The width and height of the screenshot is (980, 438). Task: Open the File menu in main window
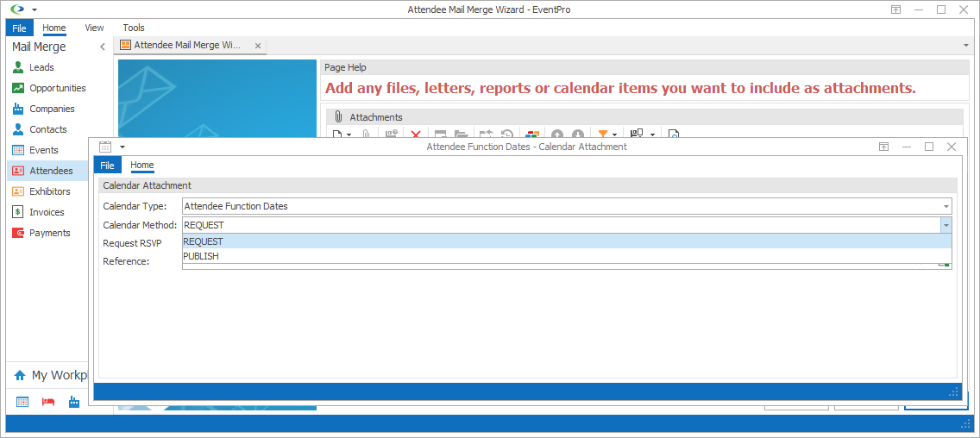19,28
